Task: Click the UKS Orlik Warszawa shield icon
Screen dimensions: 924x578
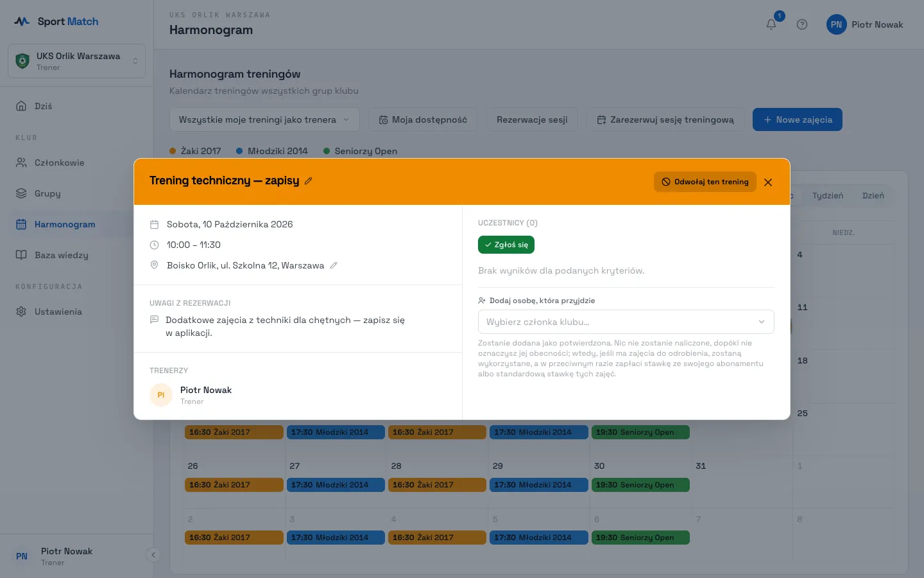Action: [x=22, y=61]
